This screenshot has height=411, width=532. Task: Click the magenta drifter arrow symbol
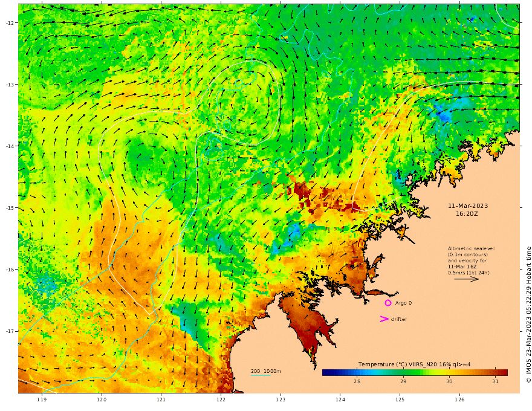point(384,319)
